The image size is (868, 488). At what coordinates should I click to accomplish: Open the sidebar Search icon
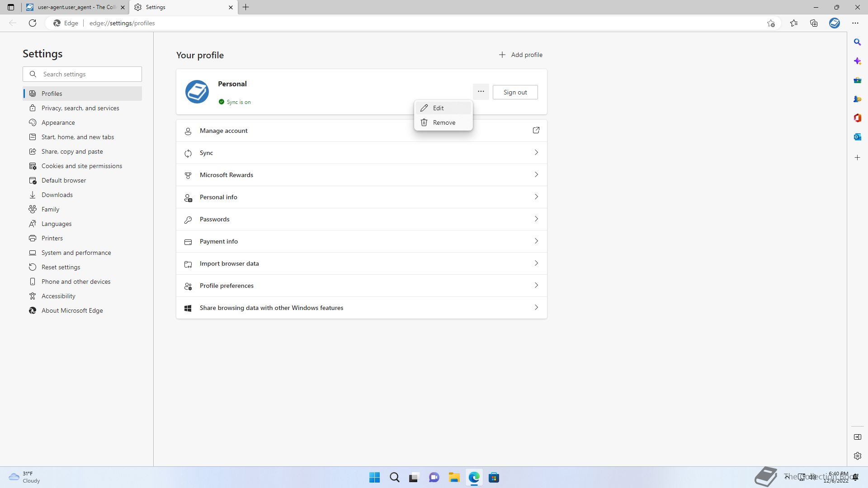click(857, 42)
